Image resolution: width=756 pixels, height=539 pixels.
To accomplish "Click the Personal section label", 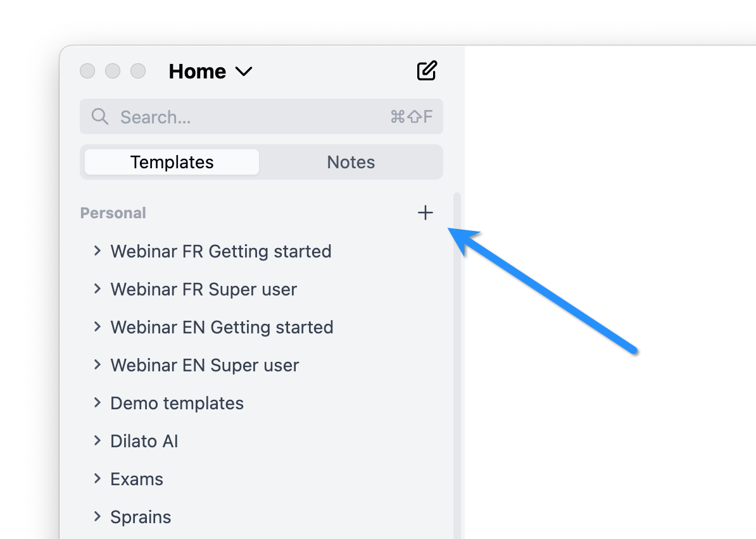I will click(x=113, y=213).
